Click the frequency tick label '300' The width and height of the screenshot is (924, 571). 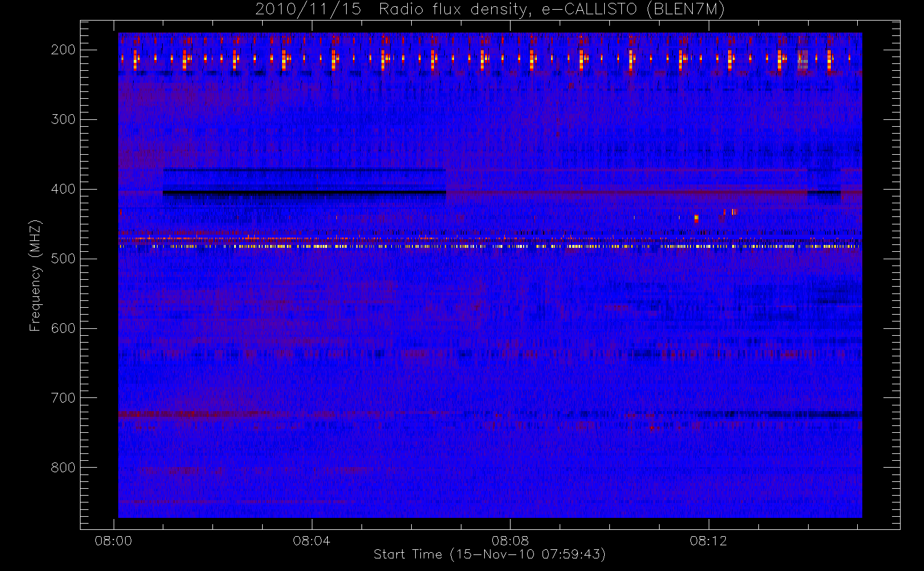(63, 119)
